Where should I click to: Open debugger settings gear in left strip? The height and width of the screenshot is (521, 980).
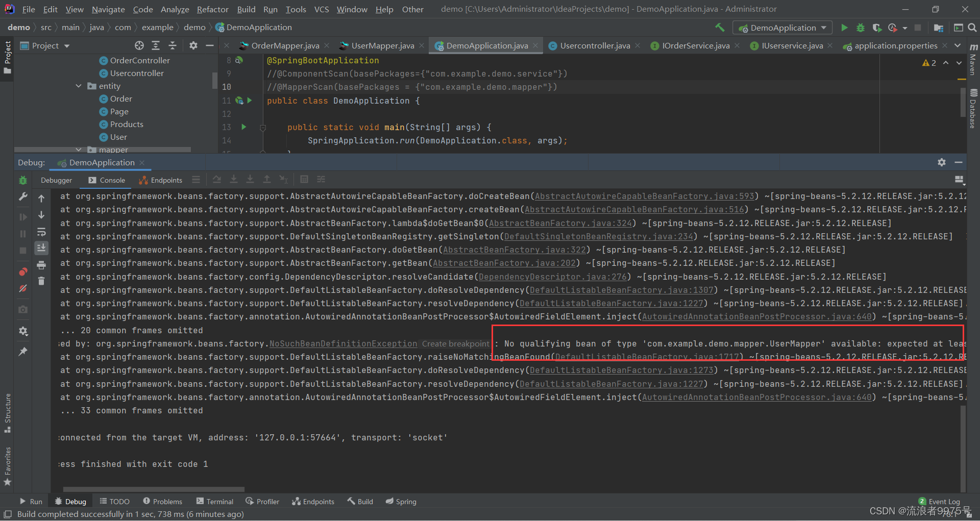(x=23, y=331)
